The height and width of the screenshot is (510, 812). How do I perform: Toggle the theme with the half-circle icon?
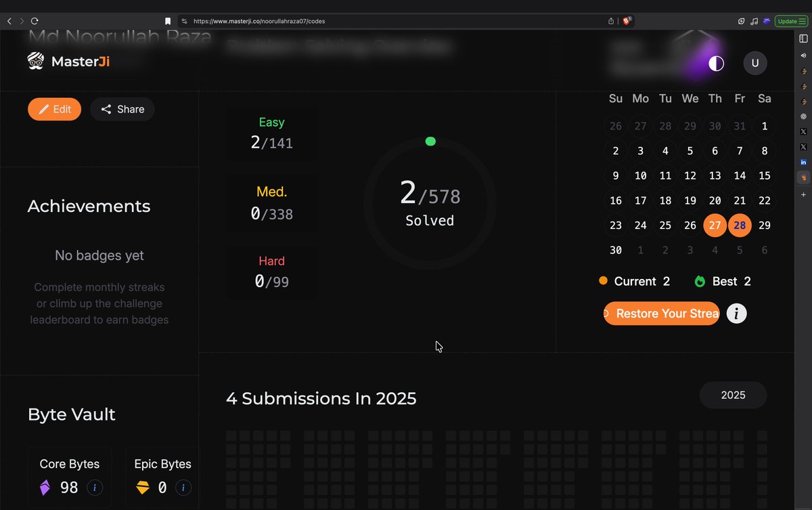click(715, 63)
